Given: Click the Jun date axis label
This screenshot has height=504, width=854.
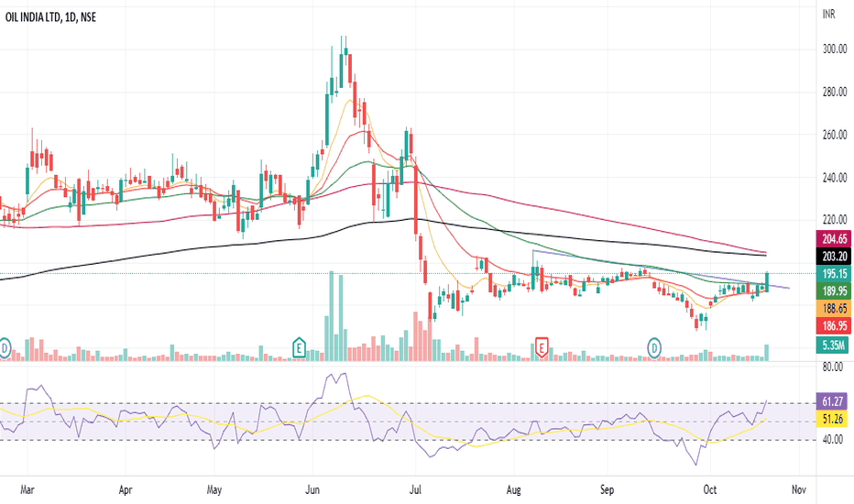Looking at the screenshot, I should [312, 490].
